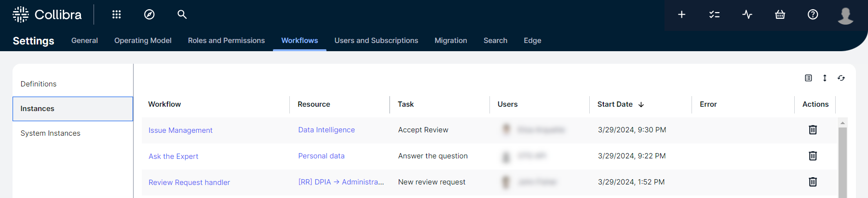Click the plus create icon
Screen dimensions: 868x198
[681, 14]
